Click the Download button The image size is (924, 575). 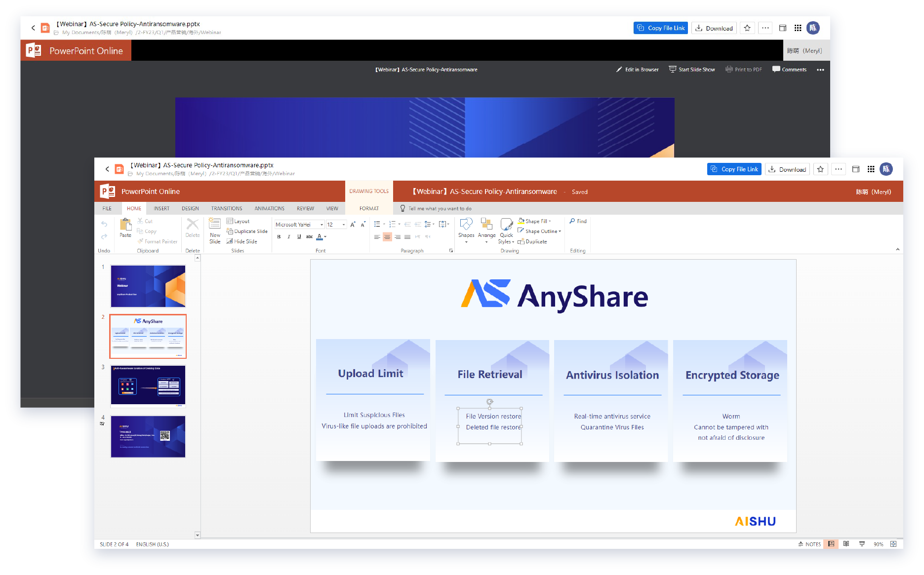point(787,169)
